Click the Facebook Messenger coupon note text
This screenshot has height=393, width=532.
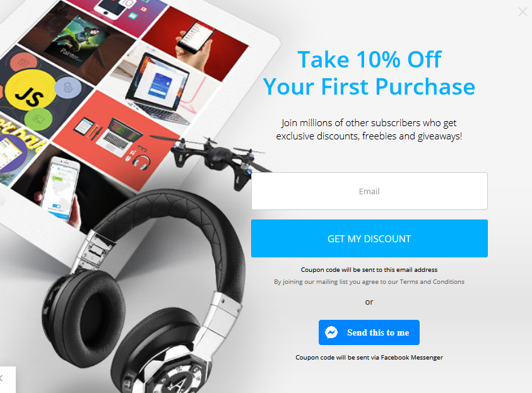[369, 358]
